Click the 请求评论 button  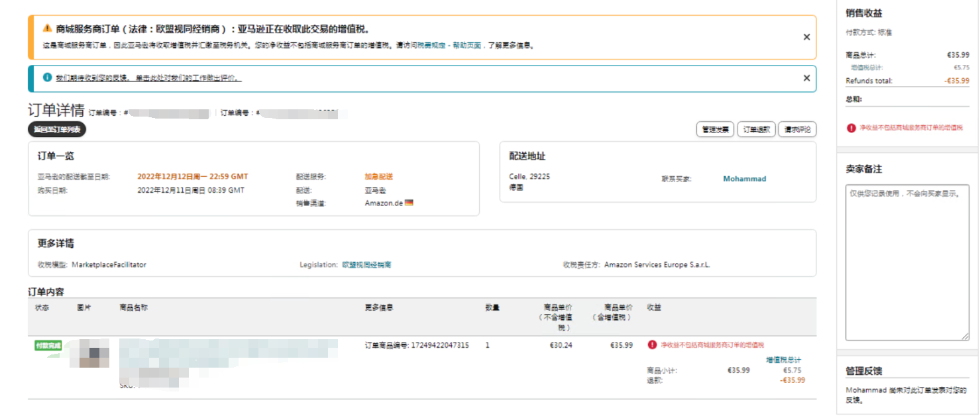[796, 129]
